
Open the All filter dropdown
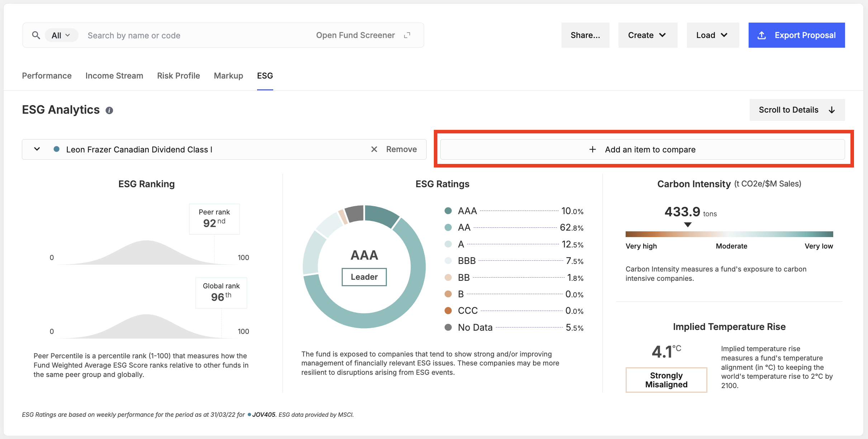coord(61,35)
